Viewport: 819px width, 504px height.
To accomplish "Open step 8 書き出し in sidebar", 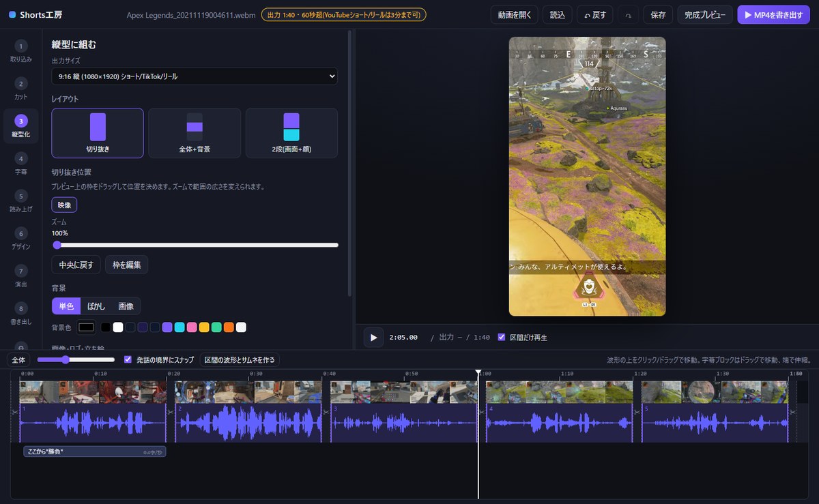I will 20,314.
